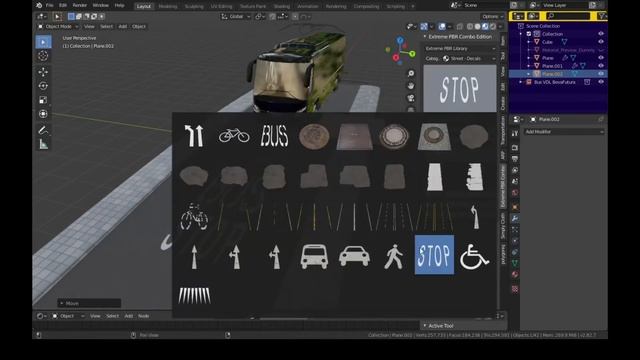Open the Extreme PBR Library dropdown
This screenshot has height=360, width=640.
tap(460, 49)
